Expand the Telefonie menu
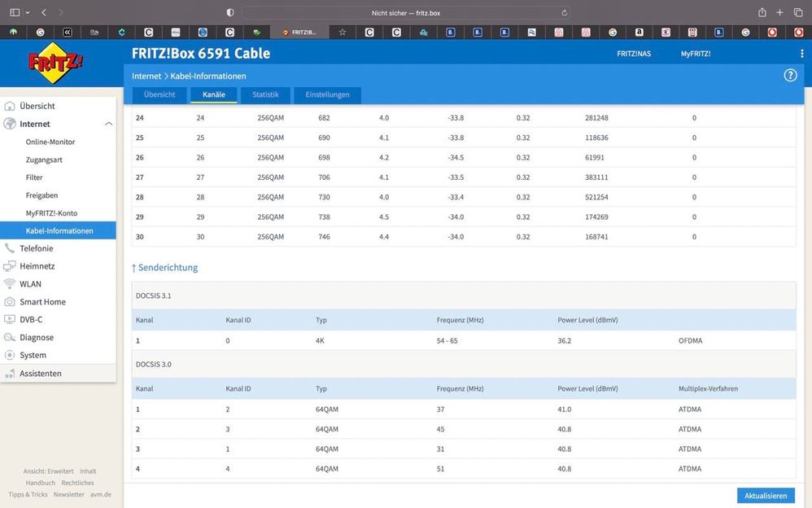 click(37, 248)
